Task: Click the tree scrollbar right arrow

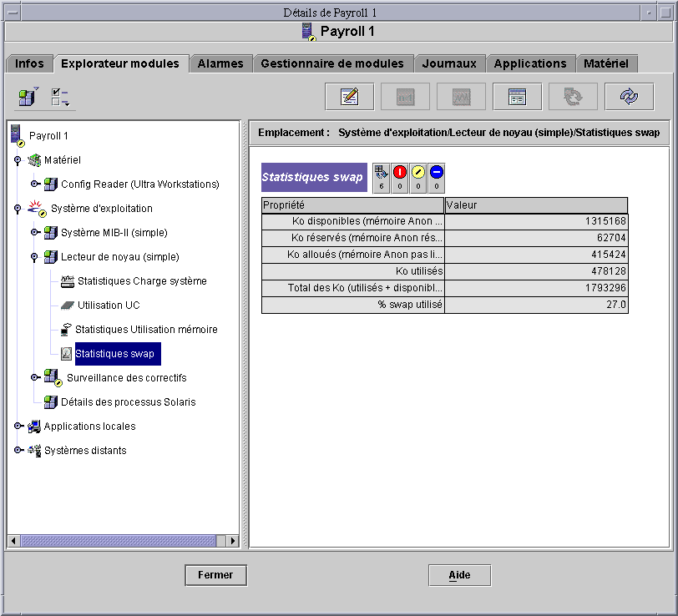Action: click(233, 540)
